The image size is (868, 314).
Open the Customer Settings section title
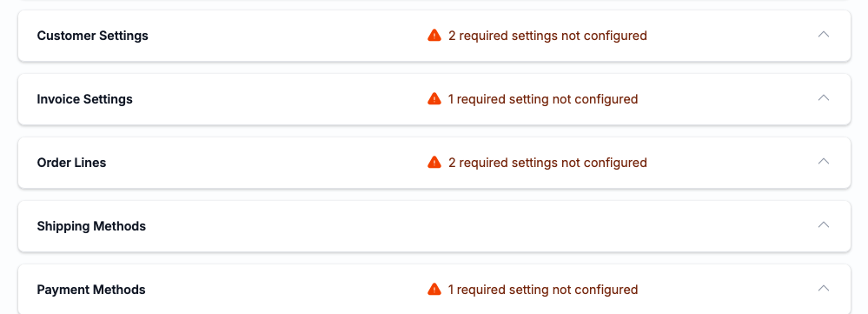(92, 36)
